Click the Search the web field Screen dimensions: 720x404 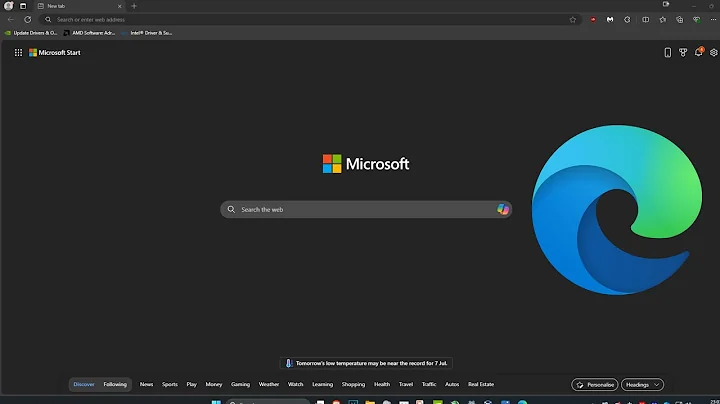366,209
